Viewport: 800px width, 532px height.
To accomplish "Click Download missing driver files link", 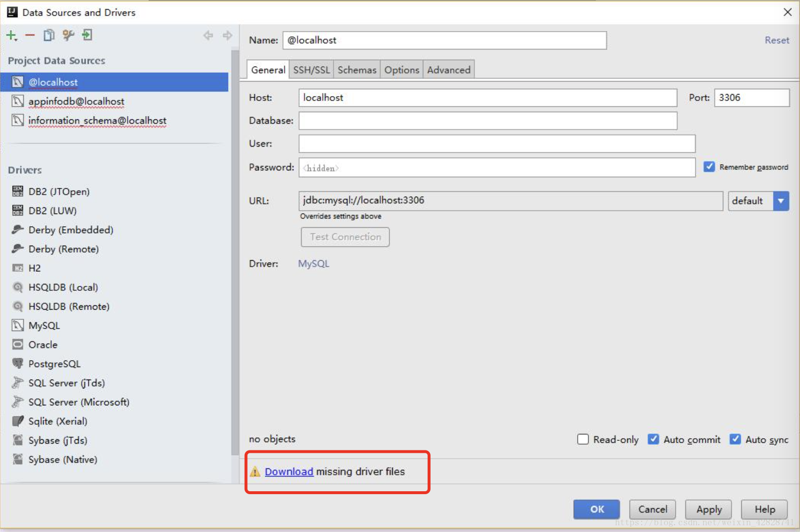I will (289, 471).
